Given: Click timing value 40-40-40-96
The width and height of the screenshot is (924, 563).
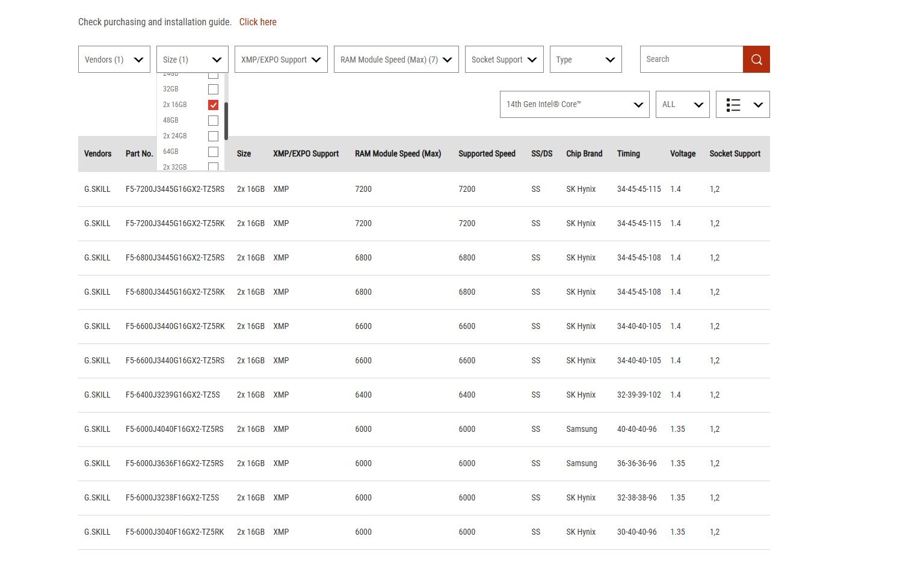Looking at the screenshot, I should (637, 429).
